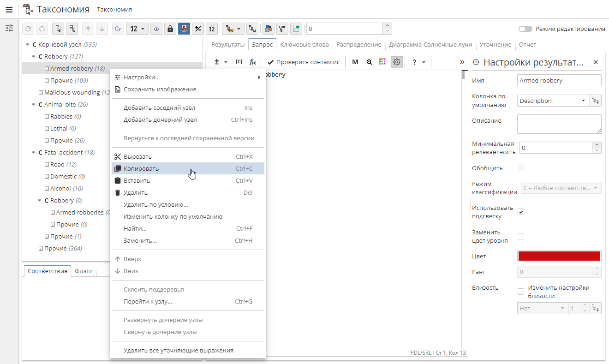Click the highlighted blue toolbar icon

tap(184, 29)
